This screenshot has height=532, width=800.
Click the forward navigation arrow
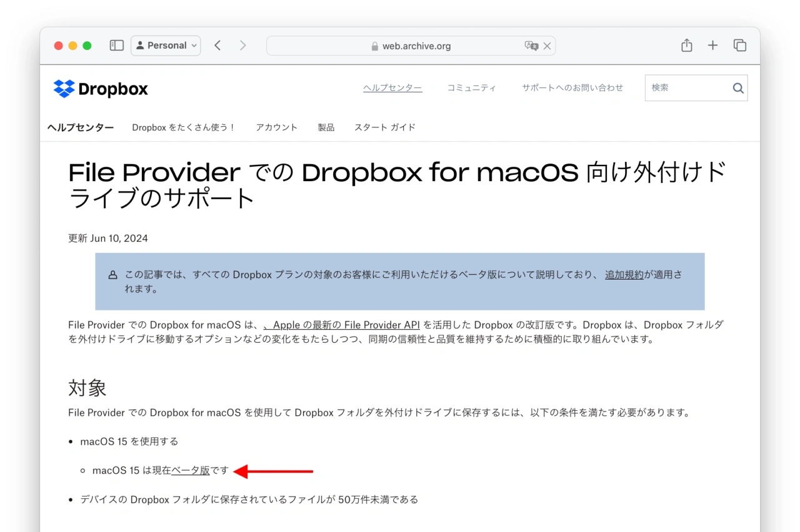click(242, 46)
